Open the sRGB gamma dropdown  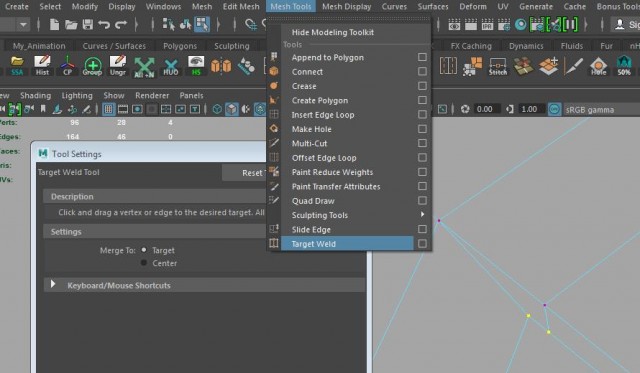(600, 109)
